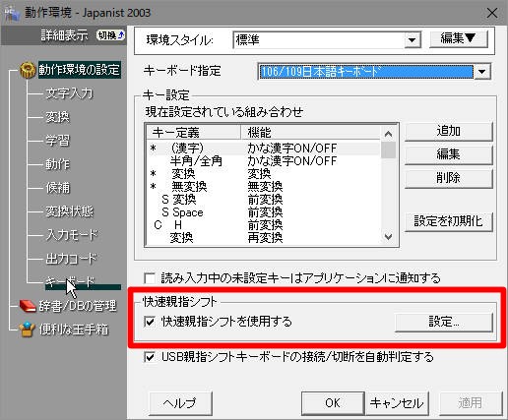Screen dimensions: 508x420
Task: Toggle USB親指シフトキーボード auto-detect checkbox
Action: (x=150, y=357)
